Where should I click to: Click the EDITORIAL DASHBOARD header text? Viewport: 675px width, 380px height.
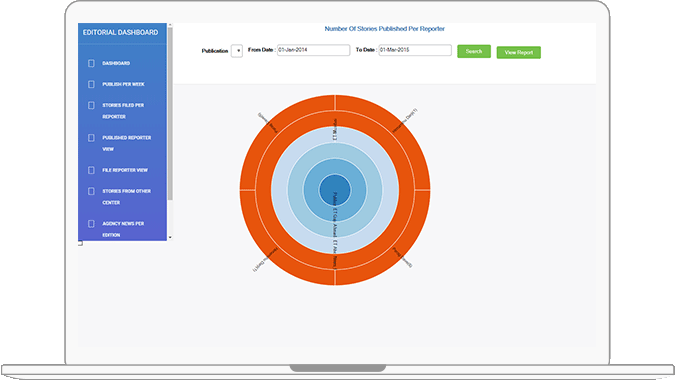121,33
